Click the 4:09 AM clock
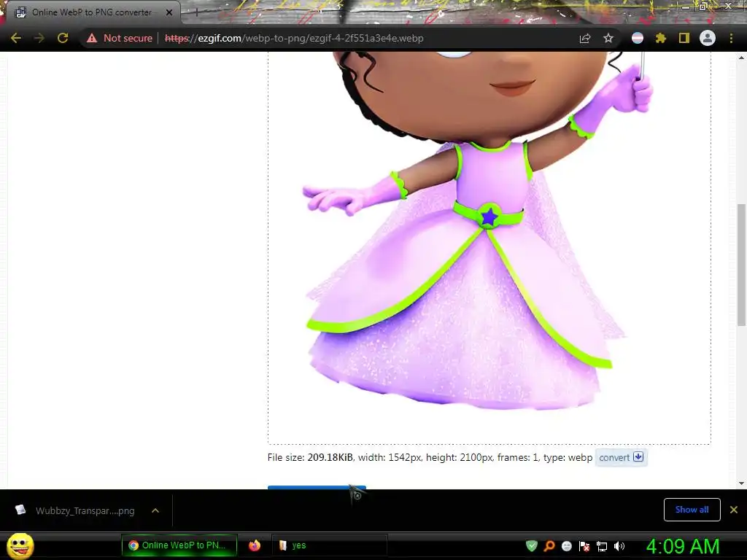 click(683, 546)
